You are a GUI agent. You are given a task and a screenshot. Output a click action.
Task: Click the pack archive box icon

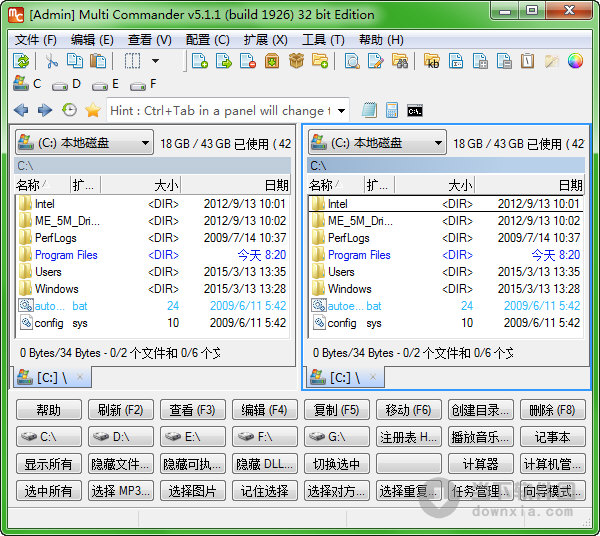[272, 61]
